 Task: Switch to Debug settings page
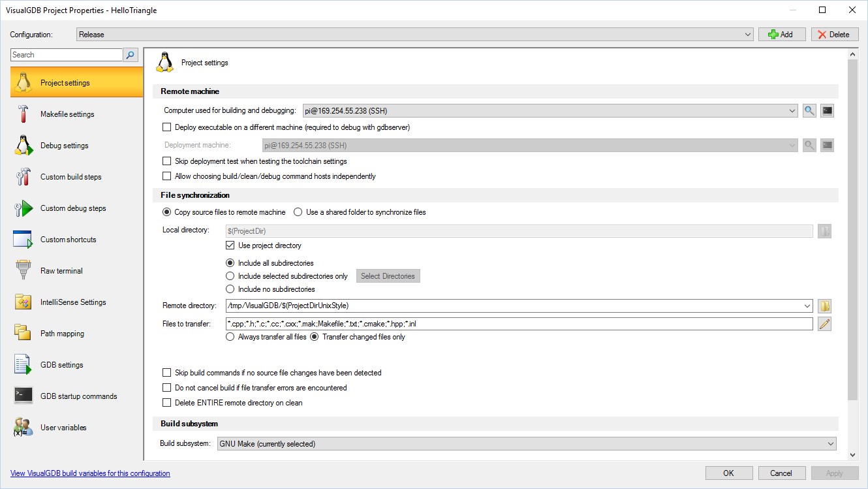(x=77, y=146)
